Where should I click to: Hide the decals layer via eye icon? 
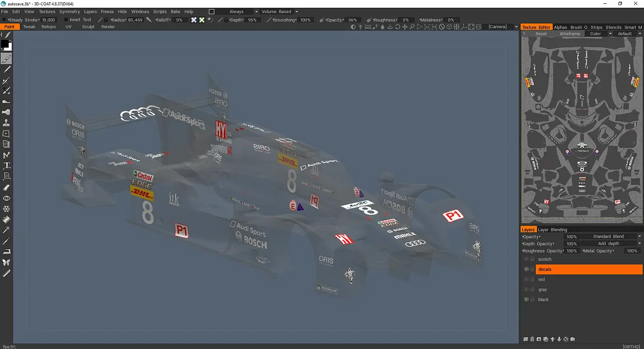click(526, 269)
